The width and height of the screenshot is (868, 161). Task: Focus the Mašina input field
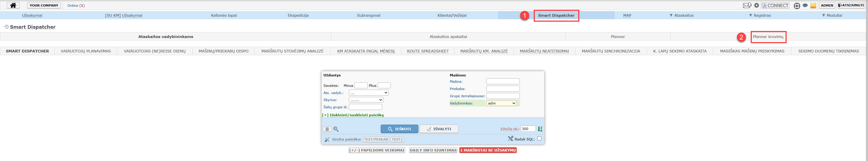pyautogui.click(x=503, y=81)
